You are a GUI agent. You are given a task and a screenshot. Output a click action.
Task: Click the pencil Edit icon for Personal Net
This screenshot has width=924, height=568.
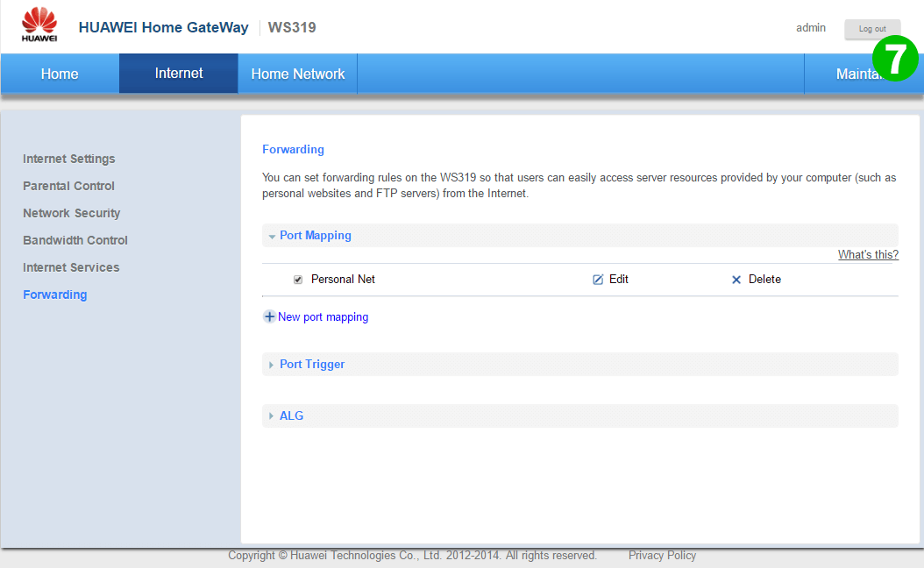(598, 280)
